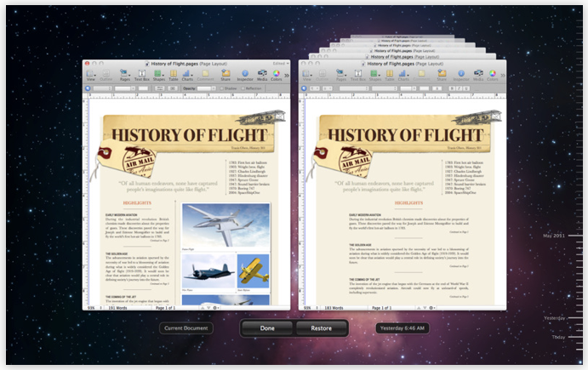Click Bold button in older version format bar

tap(452, 88)
